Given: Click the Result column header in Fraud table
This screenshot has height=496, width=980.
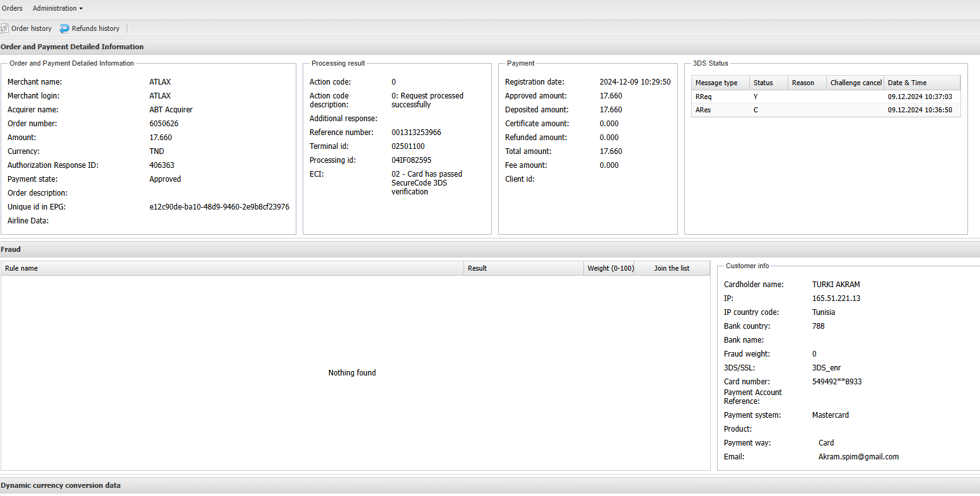Looking at the screenshot, I should click(477, 268).
